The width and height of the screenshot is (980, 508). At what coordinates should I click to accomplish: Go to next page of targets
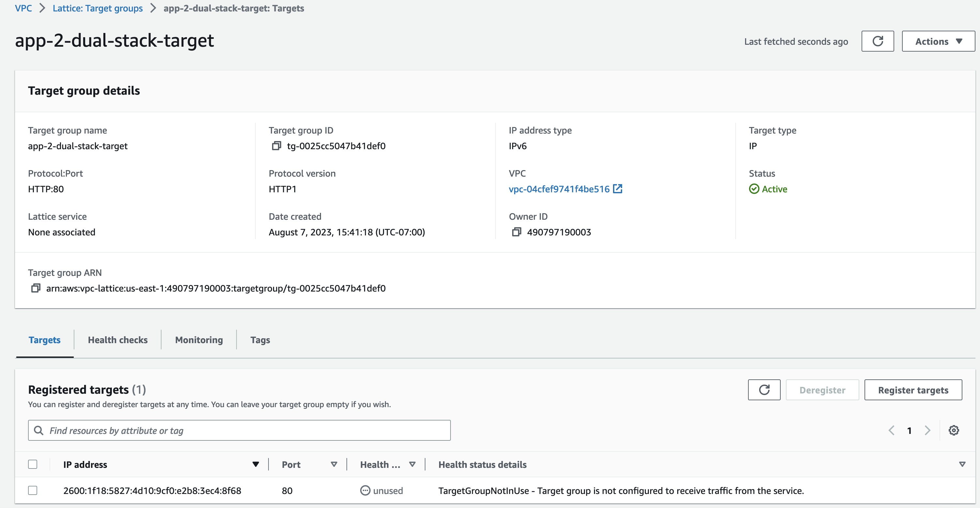tap(927, 430)
